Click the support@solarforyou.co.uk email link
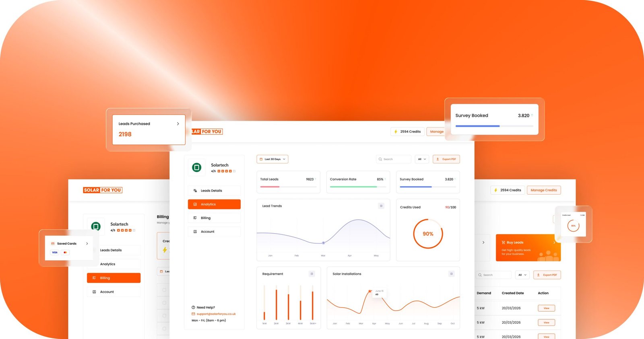The height and width of the screenshot is (339, 644). pyautogui.click(x=216, y=314)
